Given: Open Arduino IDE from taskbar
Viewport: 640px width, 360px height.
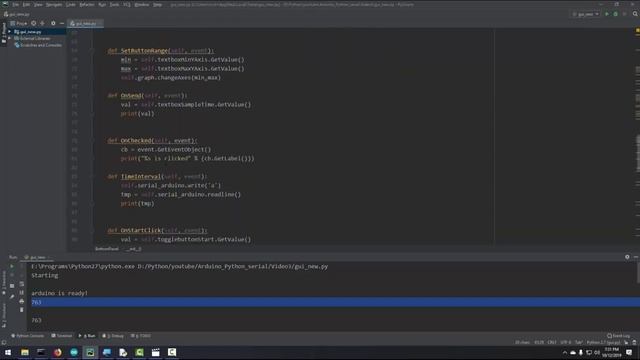Looking at the screenshot, I should point(74,352).
